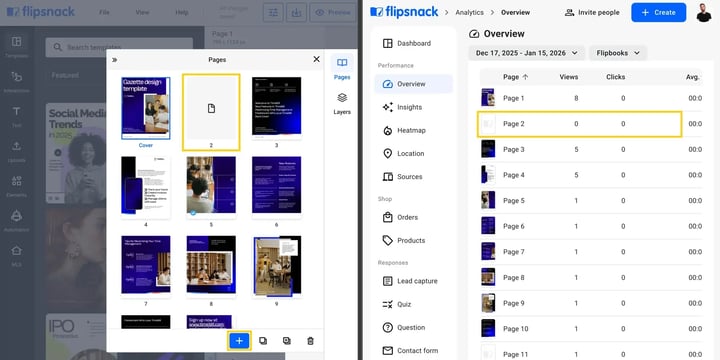Click the duplicate icon beside the add button
This screenshot has height=360, width=720.
[263, 341]
